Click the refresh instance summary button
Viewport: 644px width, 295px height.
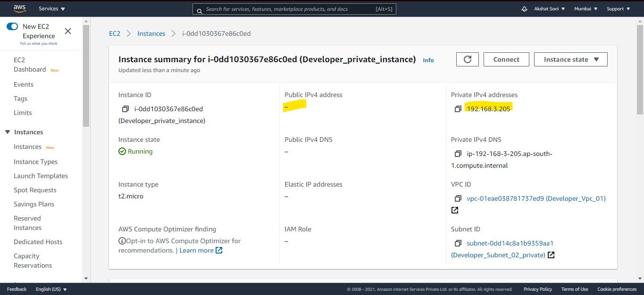[x=468, y=59]
